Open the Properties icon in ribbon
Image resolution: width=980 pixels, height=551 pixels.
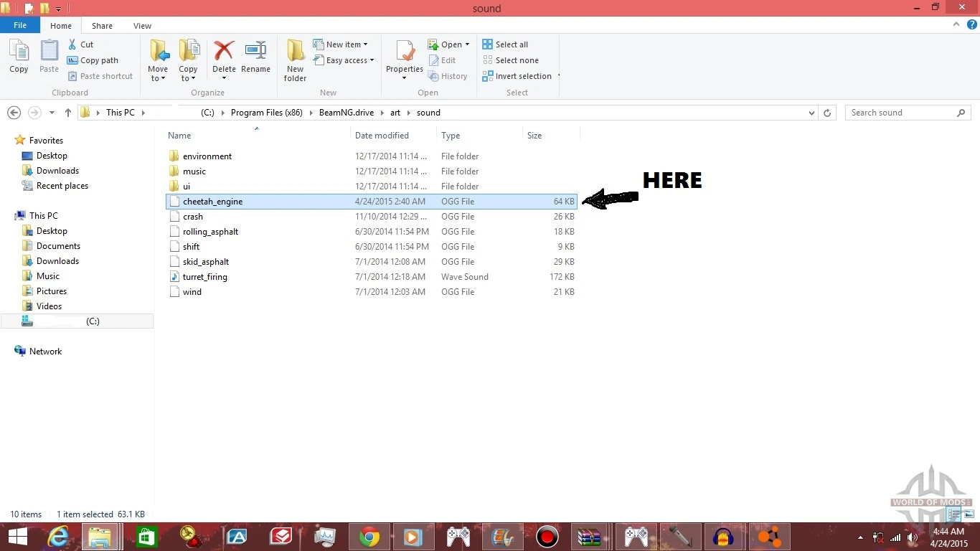(405, 52)
